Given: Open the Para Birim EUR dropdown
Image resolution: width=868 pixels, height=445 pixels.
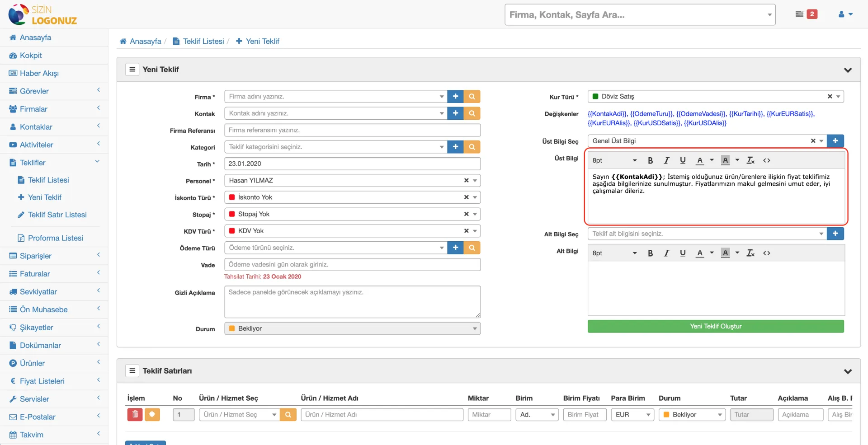Looking at the screenshot, I should coord(632,414).
